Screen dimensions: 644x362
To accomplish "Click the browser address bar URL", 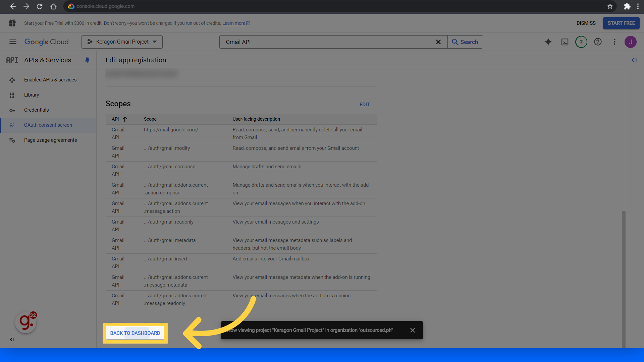I will 105,6.
